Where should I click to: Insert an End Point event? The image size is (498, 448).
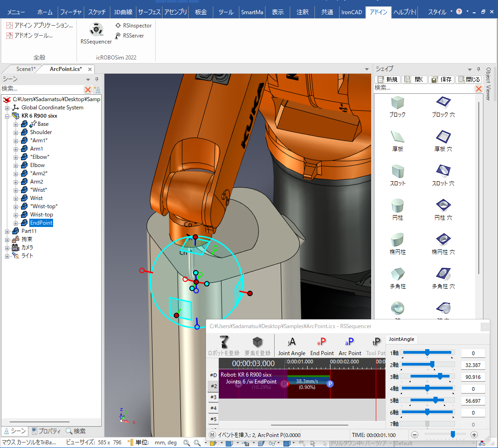pos(322,345)
